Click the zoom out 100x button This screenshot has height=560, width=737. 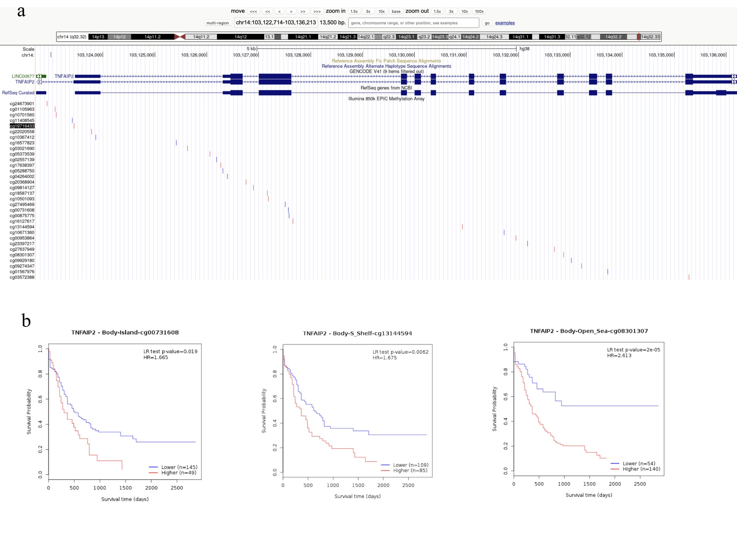point(479,11)
